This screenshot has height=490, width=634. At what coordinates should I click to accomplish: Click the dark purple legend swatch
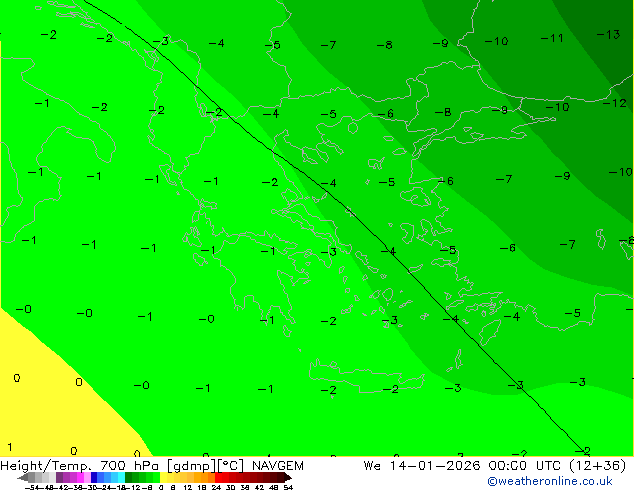coord(59,477)
